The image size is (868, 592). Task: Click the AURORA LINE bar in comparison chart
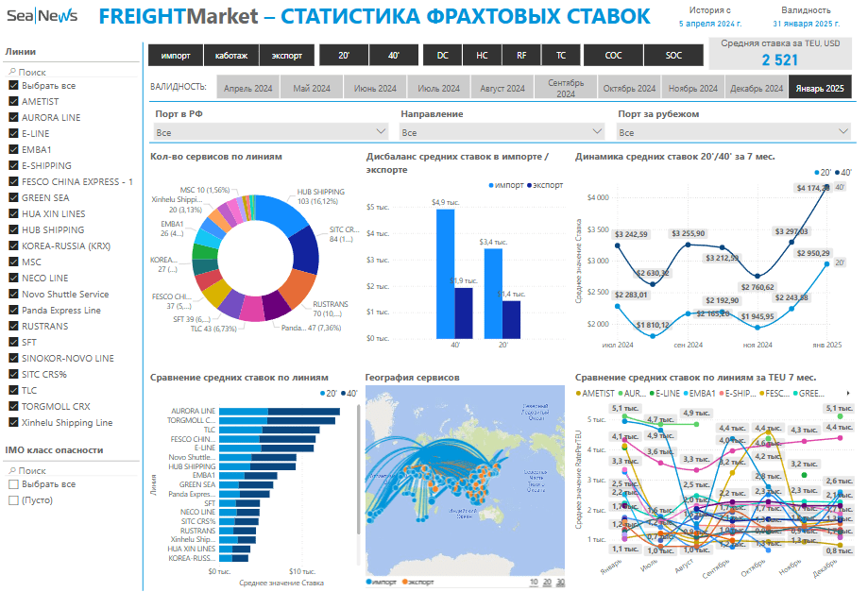coord(280,411)
